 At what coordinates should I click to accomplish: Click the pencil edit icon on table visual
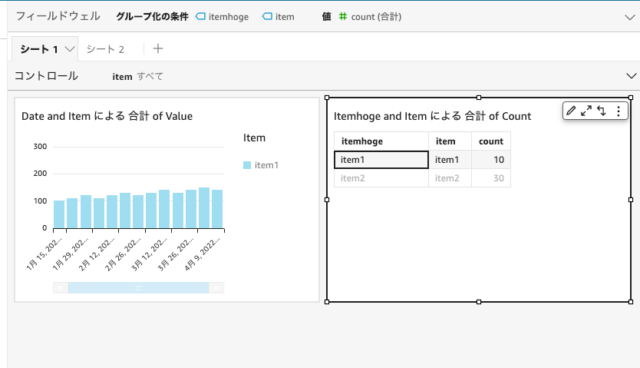(x=571, y=111)
